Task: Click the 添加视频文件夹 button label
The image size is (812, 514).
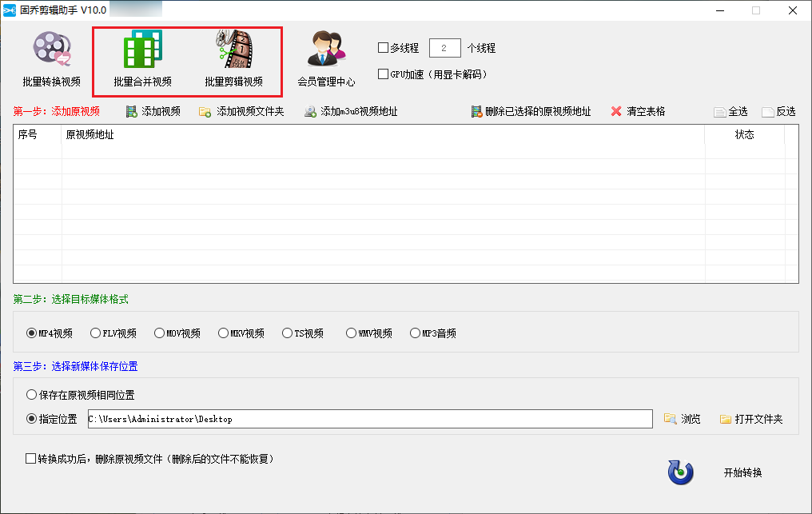Action: tap(250, 111)
